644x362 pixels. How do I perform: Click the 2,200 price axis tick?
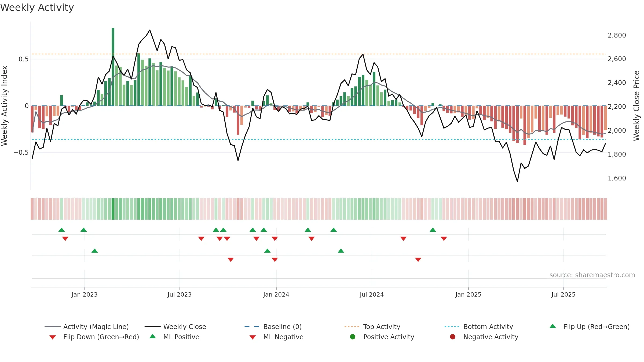(x=617, y=106)
